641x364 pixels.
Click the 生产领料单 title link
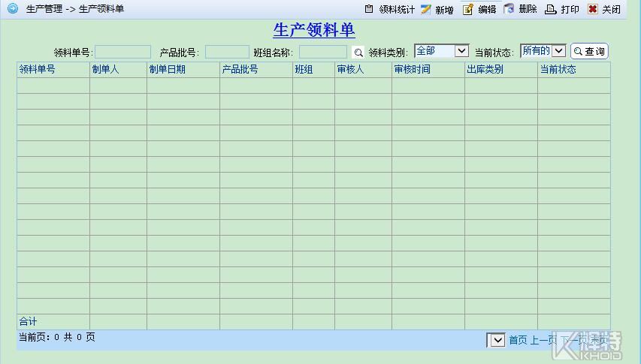pyautogui.click(x=314, y=30)
